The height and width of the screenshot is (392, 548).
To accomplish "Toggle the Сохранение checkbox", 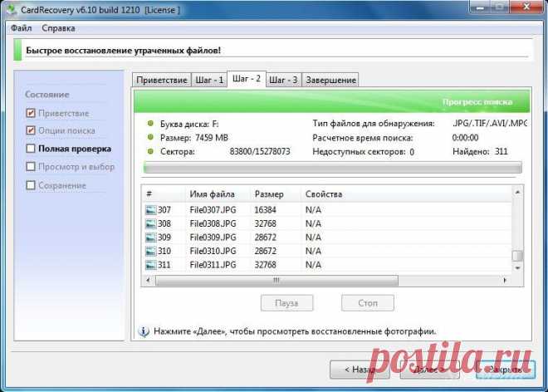I will 31,185.
